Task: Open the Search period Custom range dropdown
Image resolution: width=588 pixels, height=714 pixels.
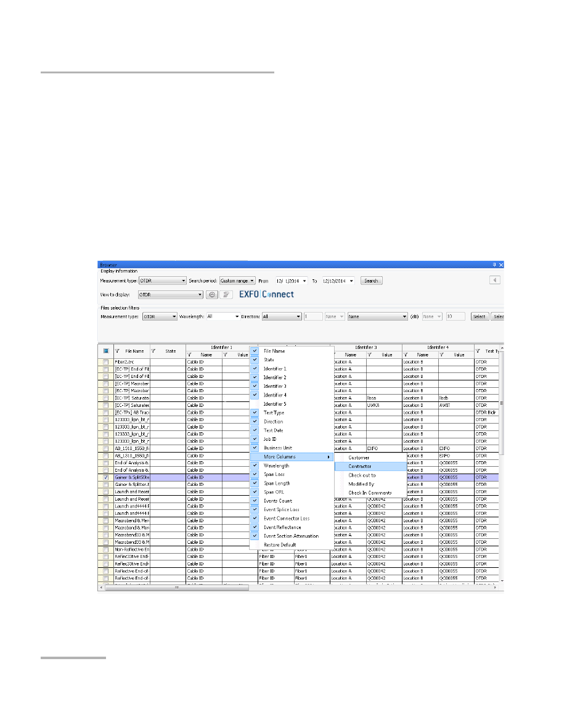Action: [x=237, y=281]
